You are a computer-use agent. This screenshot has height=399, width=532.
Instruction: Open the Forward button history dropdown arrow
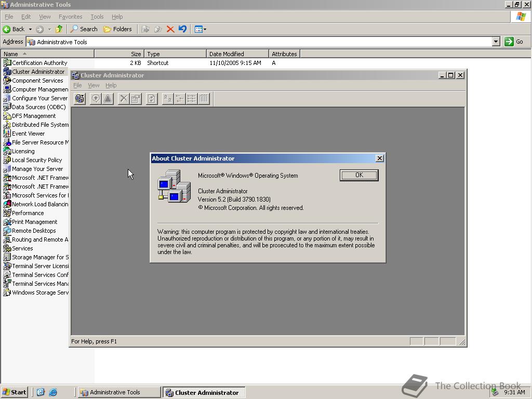click(49, 29)
